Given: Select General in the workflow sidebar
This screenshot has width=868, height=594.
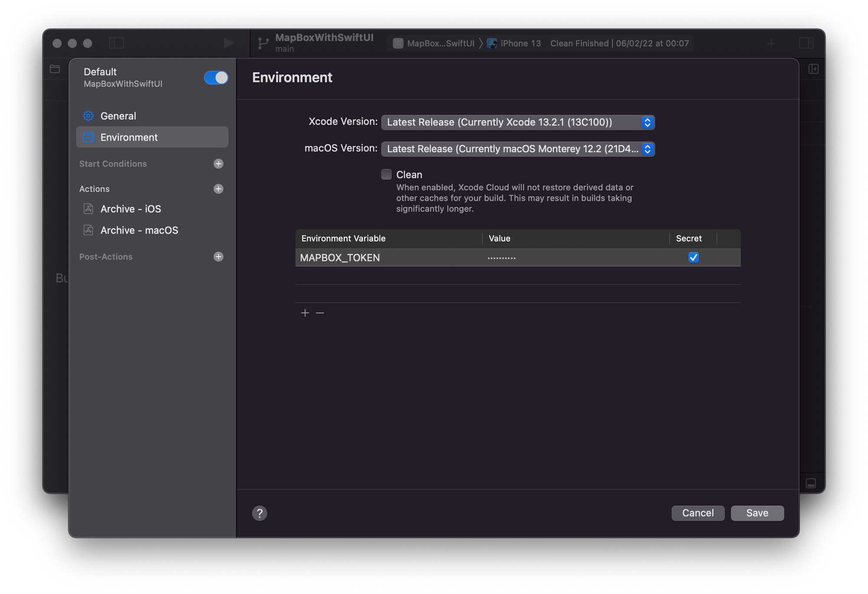Looking at the screenshot, I should (x=118, y=115).
